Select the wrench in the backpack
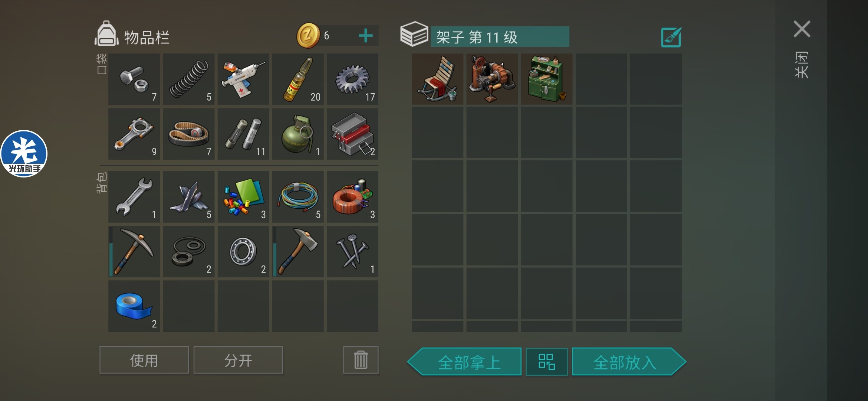The width and height of the screenshot is (868, 401). point(134,196)
